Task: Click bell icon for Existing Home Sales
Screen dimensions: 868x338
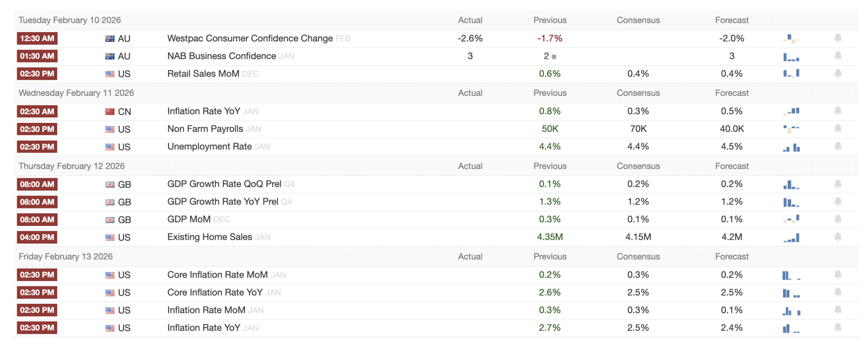Action: coord(837,237)
